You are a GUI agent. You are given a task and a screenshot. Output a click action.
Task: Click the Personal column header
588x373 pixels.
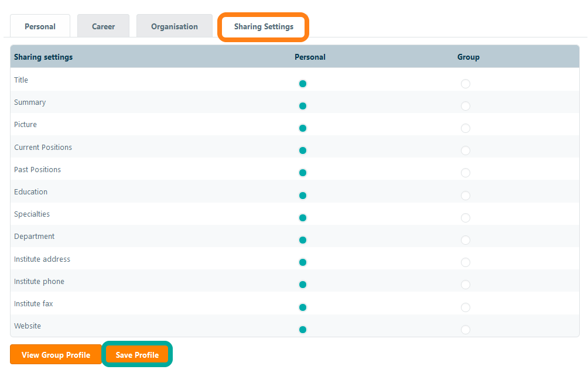click(310, 57)
